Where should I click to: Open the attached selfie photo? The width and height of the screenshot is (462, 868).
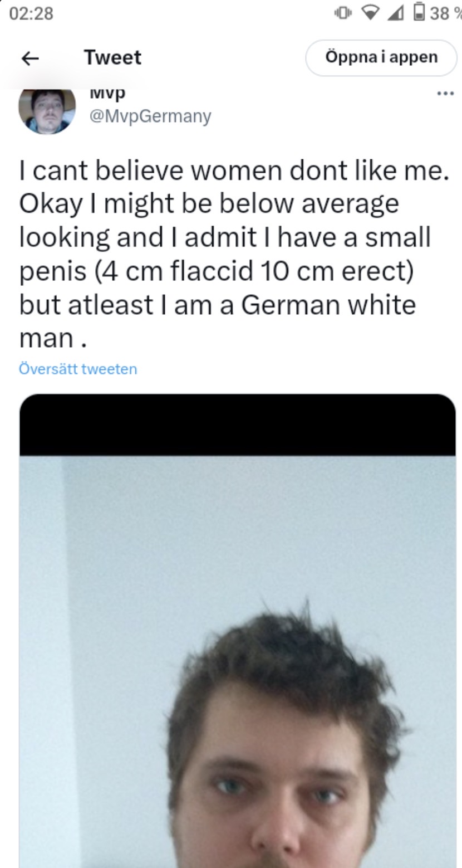point(238,661)
